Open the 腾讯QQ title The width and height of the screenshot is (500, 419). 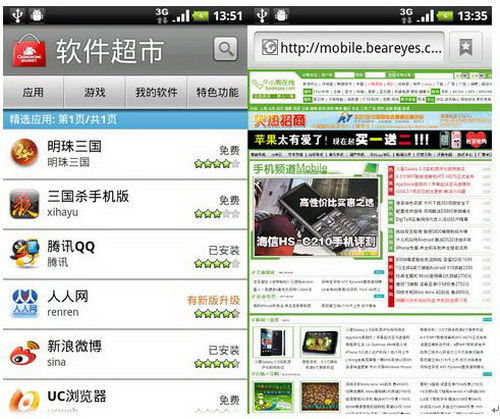[x=71, y=247]
